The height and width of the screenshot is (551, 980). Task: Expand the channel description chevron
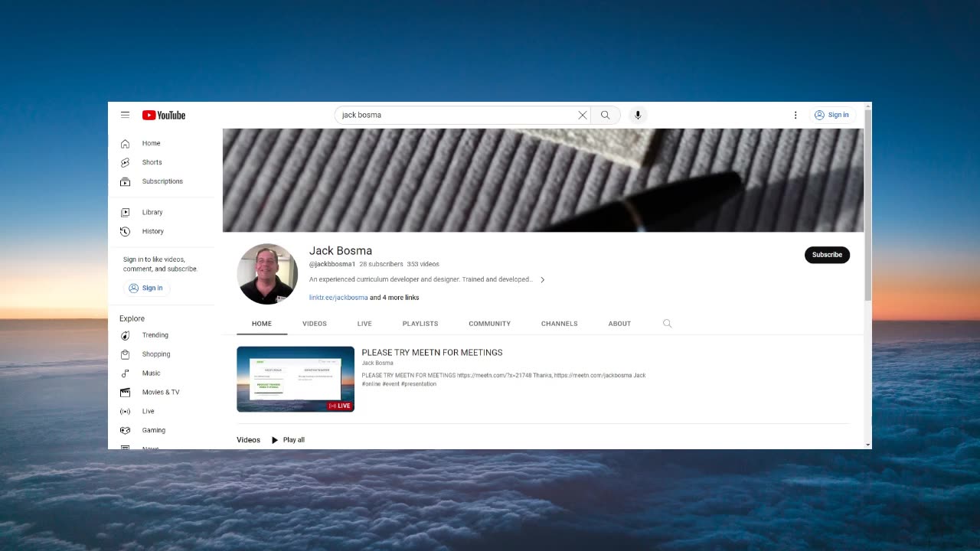coord(542,280)
